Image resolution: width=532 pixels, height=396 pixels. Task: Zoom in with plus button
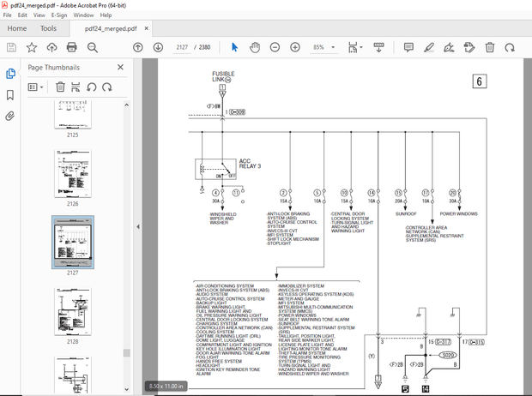coord(295,47)
